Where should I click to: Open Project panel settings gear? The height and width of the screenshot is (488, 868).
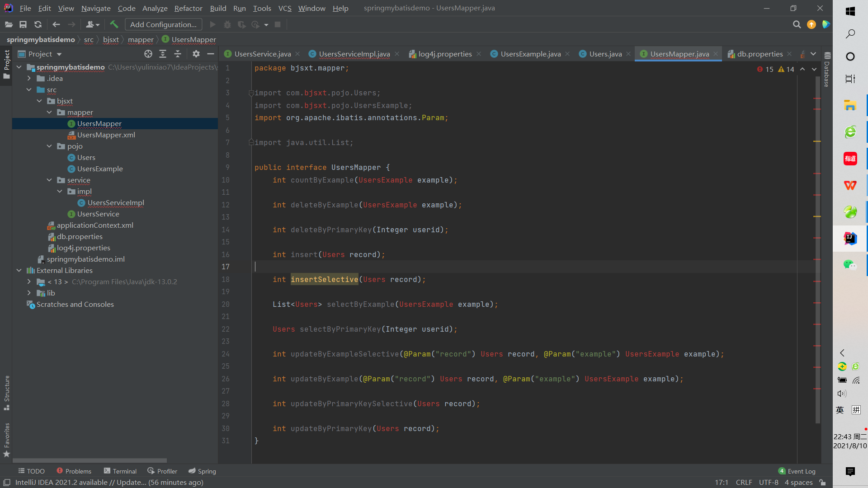click(196, 54)
